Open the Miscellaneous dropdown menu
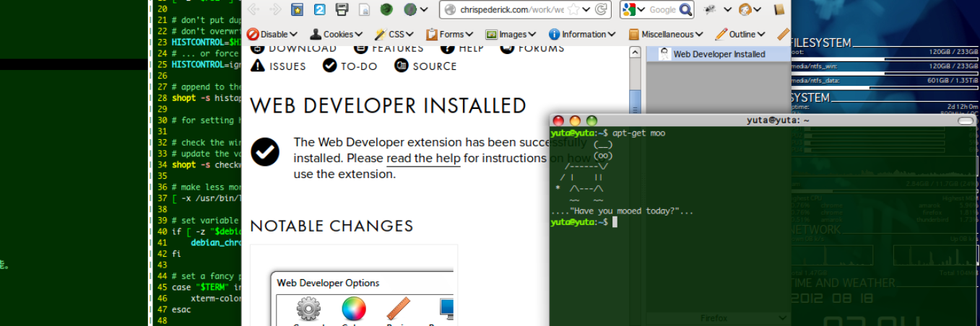Screen dimensions: 980x326 (665, 34)
